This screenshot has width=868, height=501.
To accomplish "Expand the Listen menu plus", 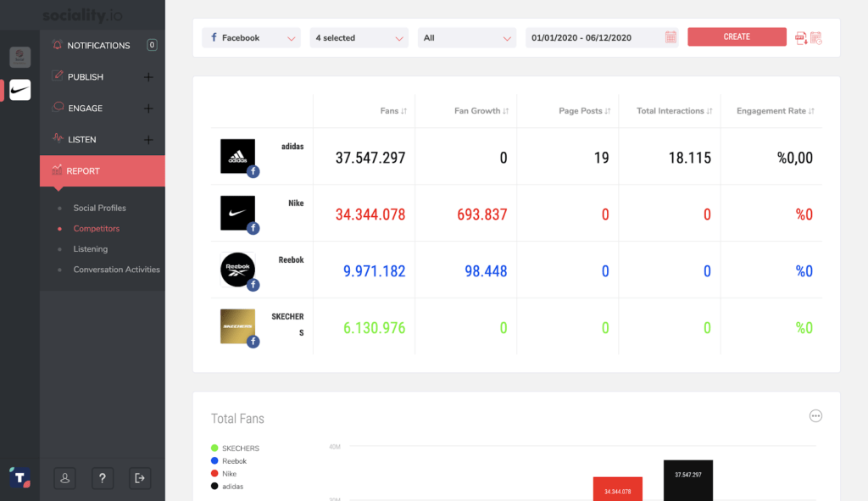I will coord(148,140).
